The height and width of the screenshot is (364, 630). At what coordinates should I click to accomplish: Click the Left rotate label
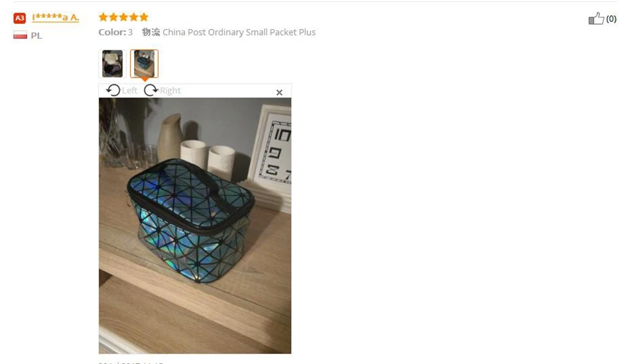[x=129, y=91]
